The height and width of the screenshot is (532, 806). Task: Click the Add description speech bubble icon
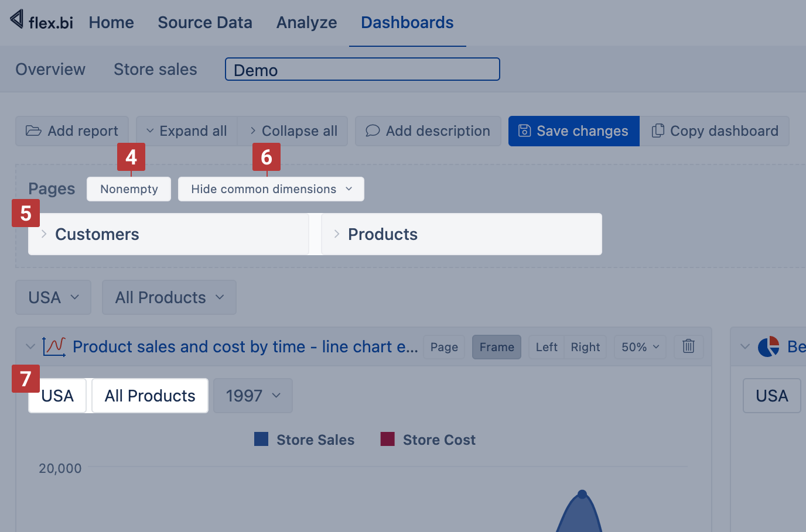tap(373, 131)
